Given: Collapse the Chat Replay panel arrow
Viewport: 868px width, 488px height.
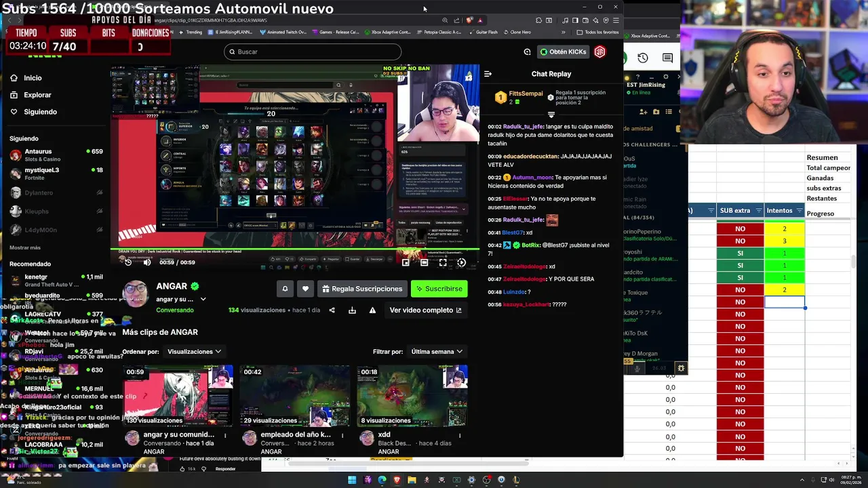Looking at the screenshot, I should (x=488, y=74).
